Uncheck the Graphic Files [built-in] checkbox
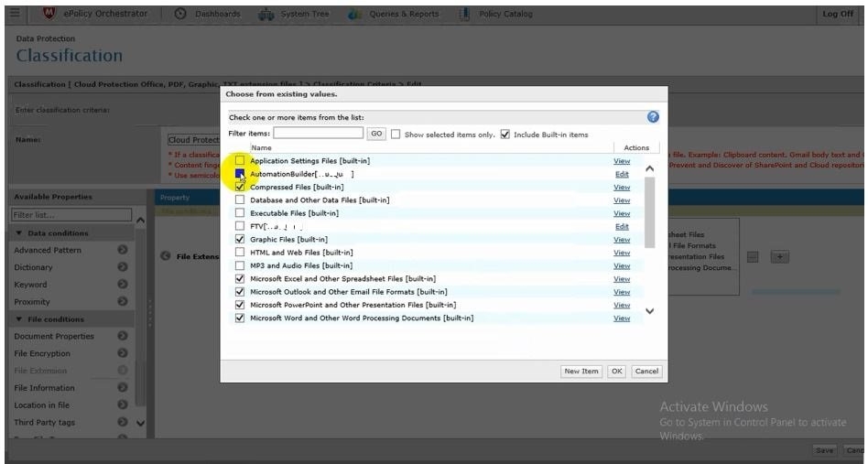Viewport: 868px width, 464px height. [x=241, y=240]
